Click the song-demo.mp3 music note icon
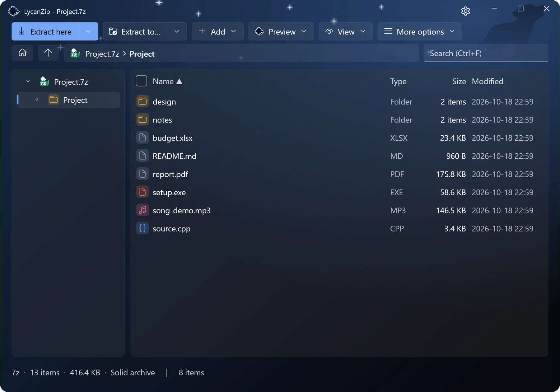This screenshot has width=560, height=392. 142,210
